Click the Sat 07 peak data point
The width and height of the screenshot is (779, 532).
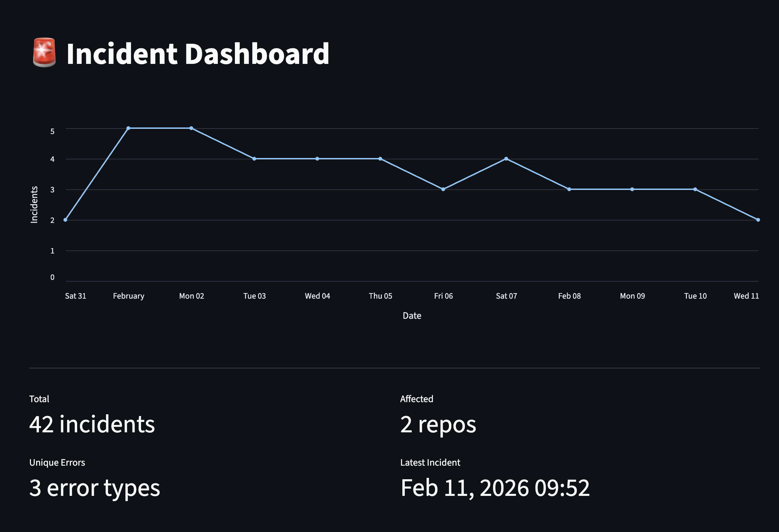coord(506,159)
